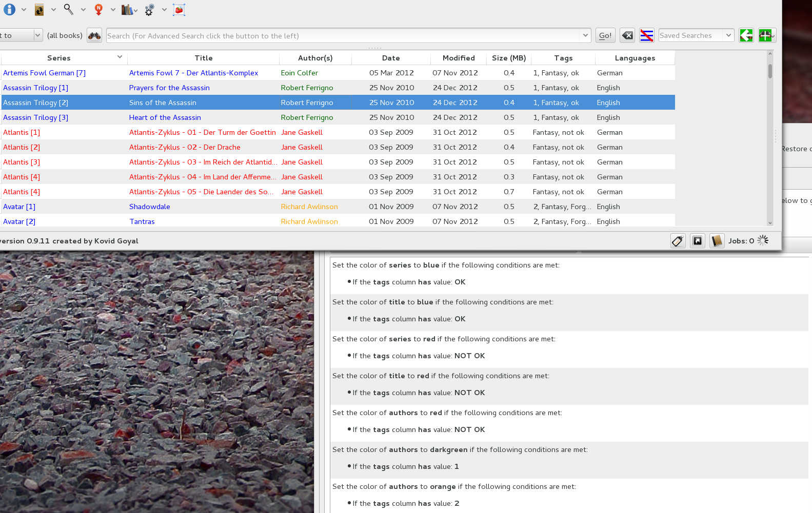Click 'Atlantis-Zyklus - 02 - Der Drache' title
The height and width of the screenshot is (513, 812).
[x=185, y=147]
